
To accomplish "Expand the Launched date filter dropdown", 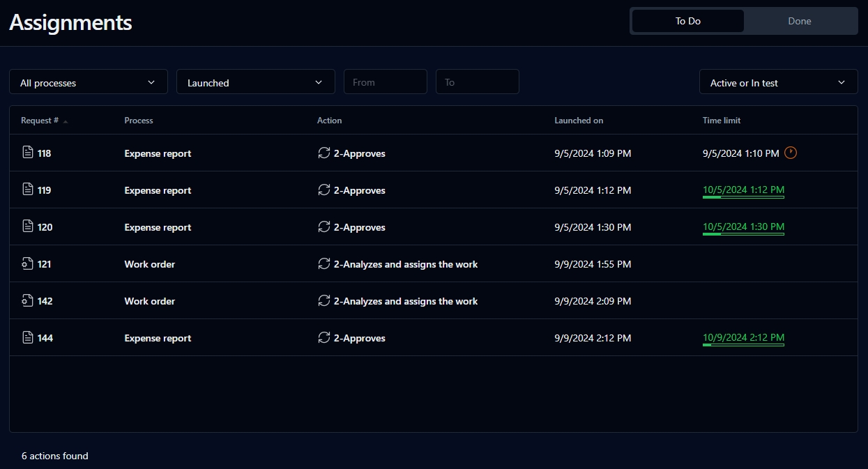I will 255,82.
